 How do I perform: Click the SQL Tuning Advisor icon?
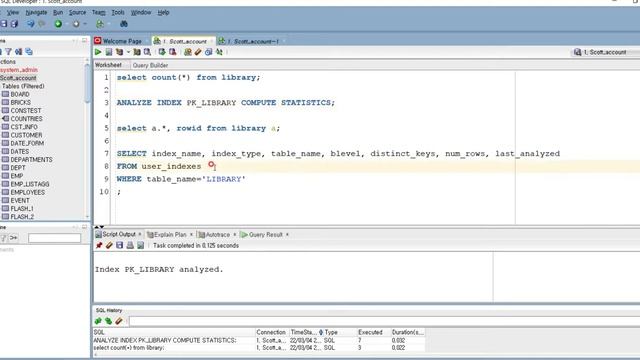coord(147,52)
